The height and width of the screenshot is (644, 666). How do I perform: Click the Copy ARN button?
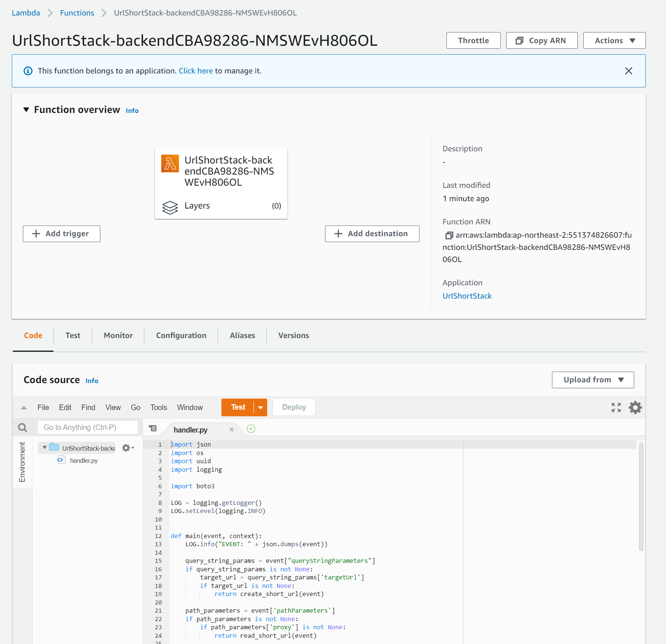(542, 41)
